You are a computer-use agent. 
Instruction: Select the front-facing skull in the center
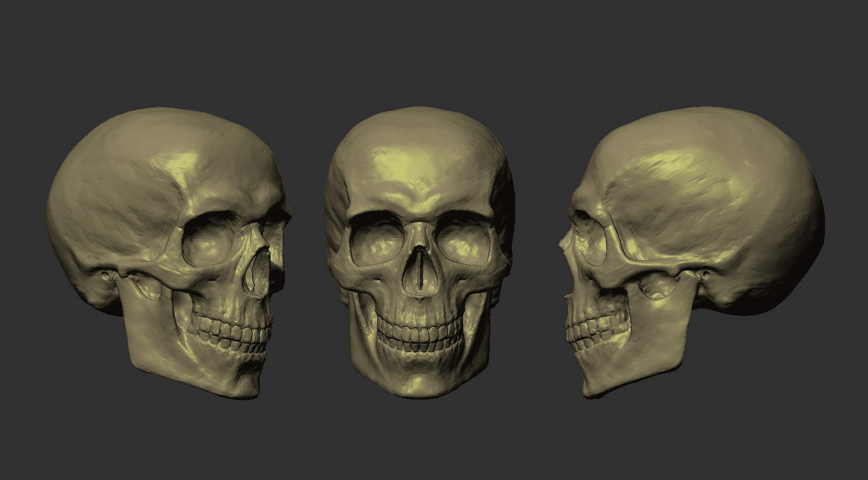click(x=419, y=252)
